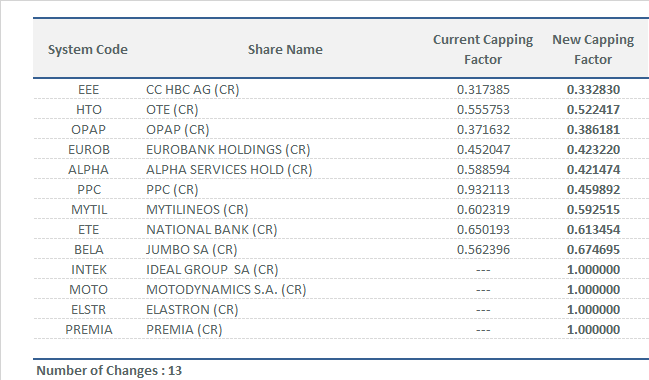Select the MOTODYNAMICS S.A. (CR) share name
The width and height of the screenshot is (649, 380).
(x=226, y=289)
